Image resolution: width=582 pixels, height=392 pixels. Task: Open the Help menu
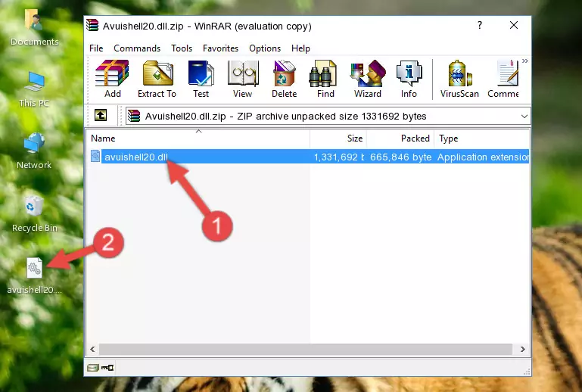click(x=300, y=48)
